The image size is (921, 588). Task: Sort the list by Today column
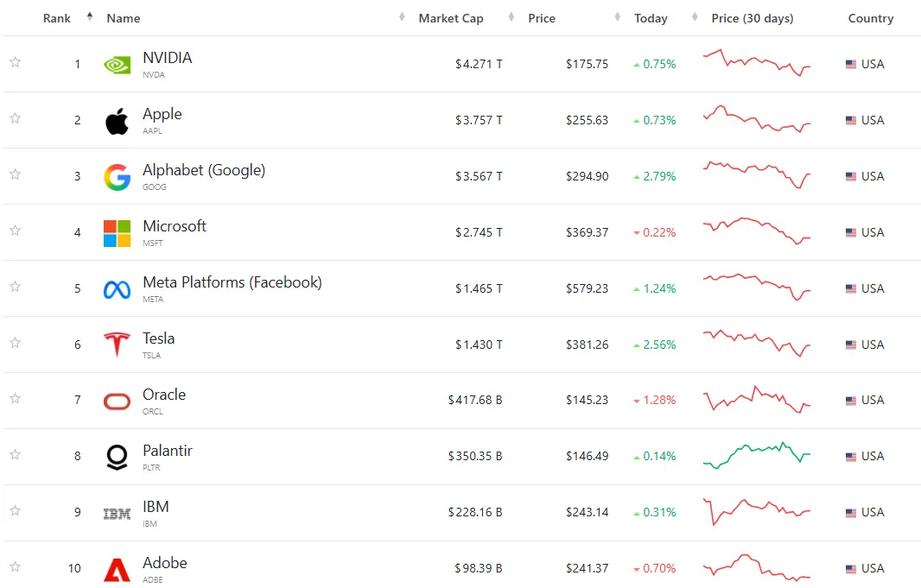pos(651,18)
